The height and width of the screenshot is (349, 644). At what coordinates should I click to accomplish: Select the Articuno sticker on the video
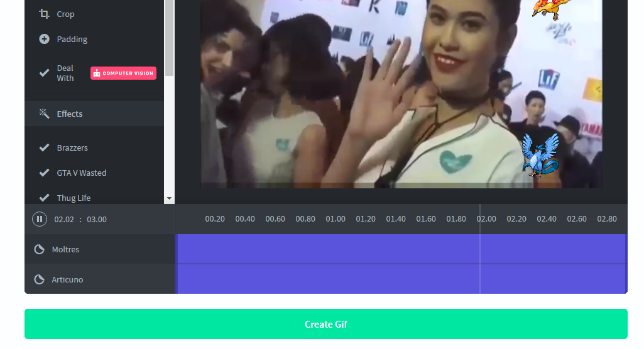[540, 156]
